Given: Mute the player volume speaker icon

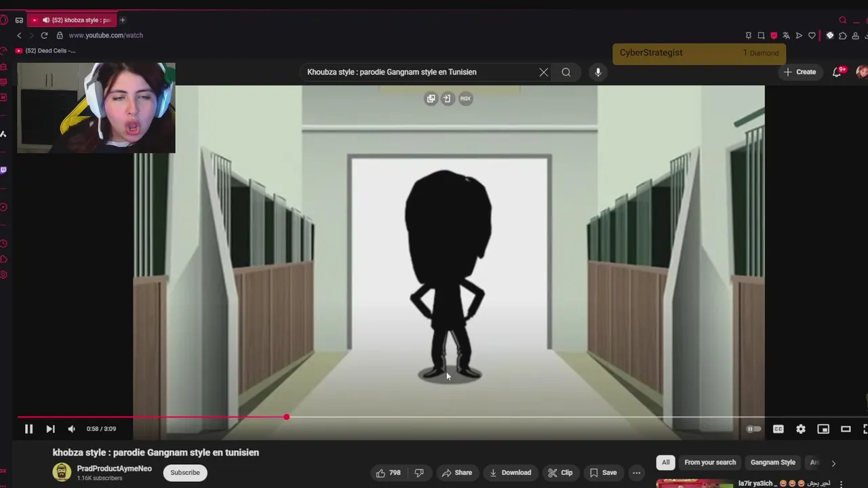Looking at the screenshot, I should (x=71, y=428).
